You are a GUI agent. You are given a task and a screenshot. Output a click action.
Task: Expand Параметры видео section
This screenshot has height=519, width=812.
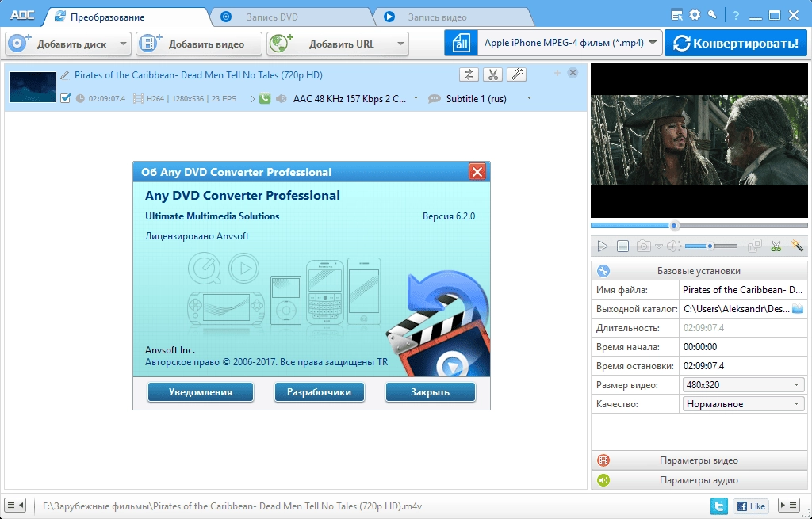click(x=699, y=460)
